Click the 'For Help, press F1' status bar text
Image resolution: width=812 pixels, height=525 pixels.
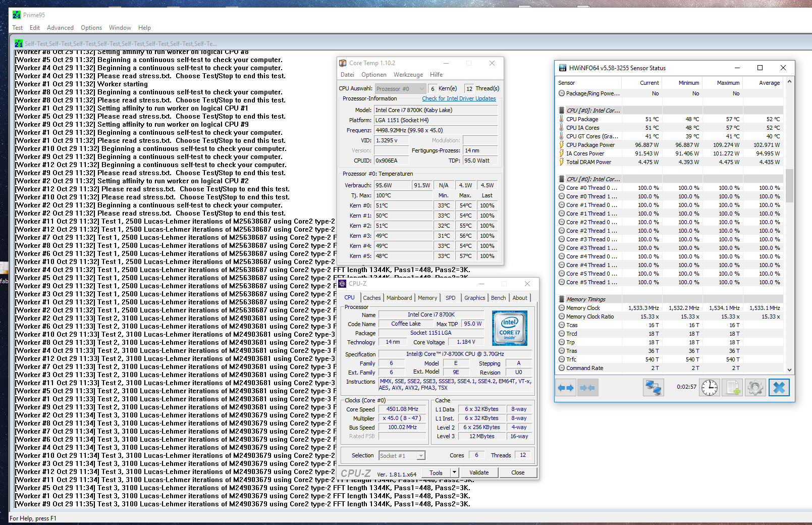coord(33,518)
